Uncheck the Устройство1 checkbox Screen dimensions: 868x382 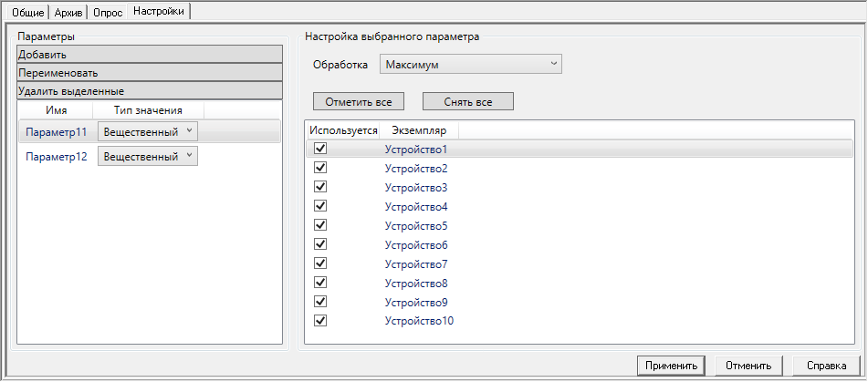point(320,149)
